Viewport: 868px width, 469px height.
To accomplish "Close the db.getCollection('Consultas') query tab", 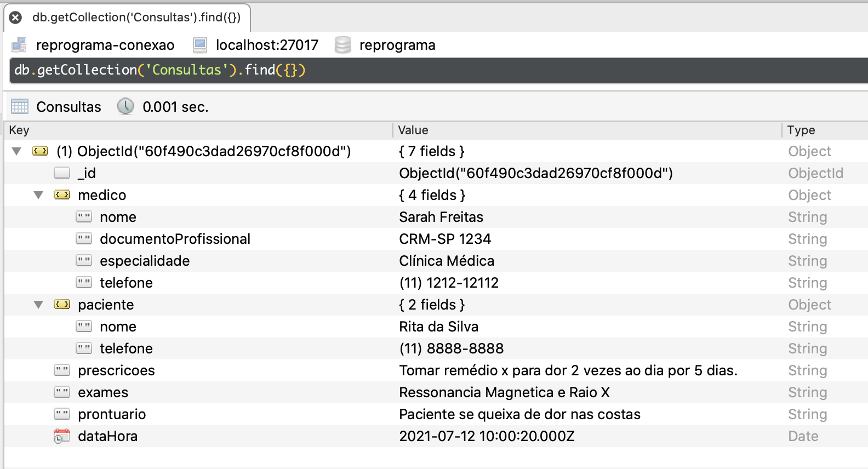I will (x=16, y=18).
